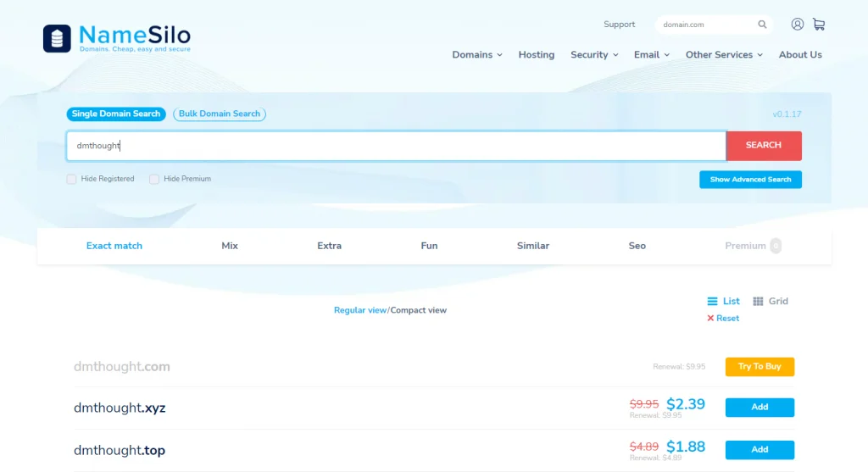Viewport: 868px width, 472px height.
Task: Tick the Hide Premium checkbox
Action: tap(154, 180)
